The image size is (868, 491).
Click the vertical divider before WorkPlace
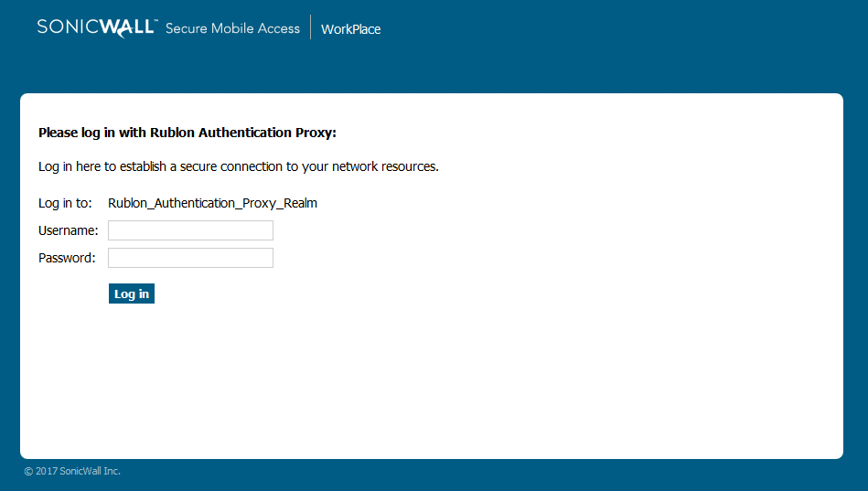coord(311,27)
